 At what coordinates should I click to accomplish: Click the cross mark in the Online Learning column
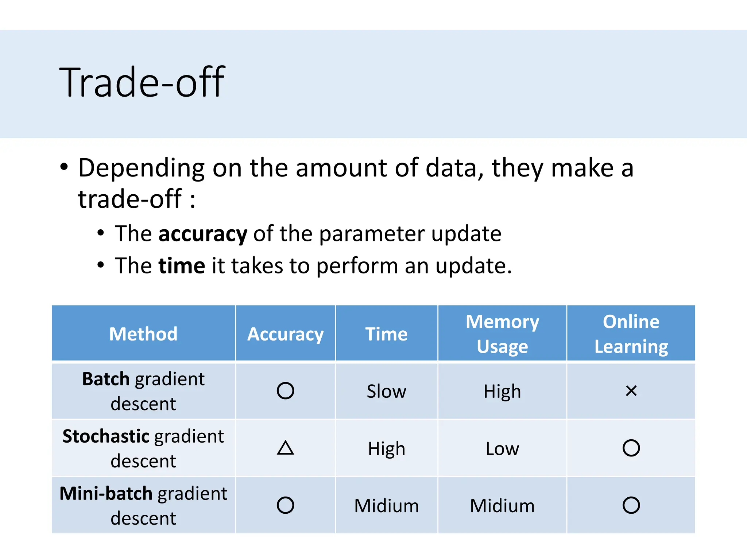[x=631, y=391]
